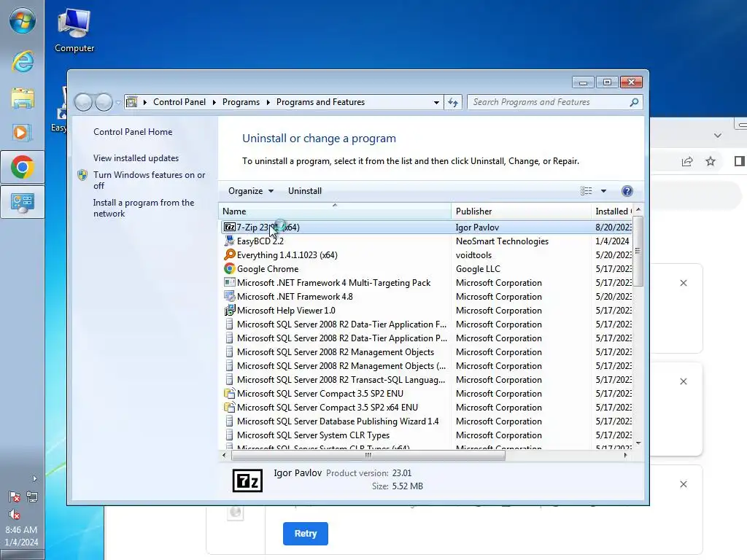Open View installed updates link

(x=136, y=158)
